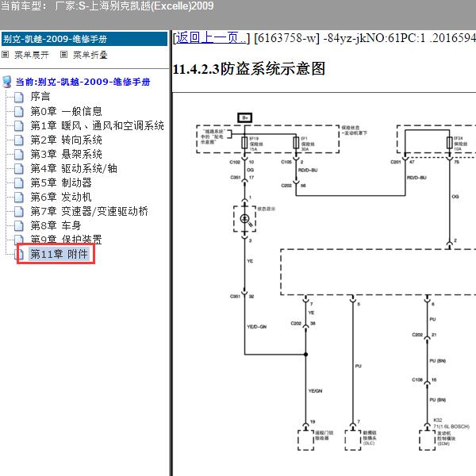
Task: Click the computer icon beside 当前:别克-凯越
Action: pyautogui.click(x=7, y=82)
